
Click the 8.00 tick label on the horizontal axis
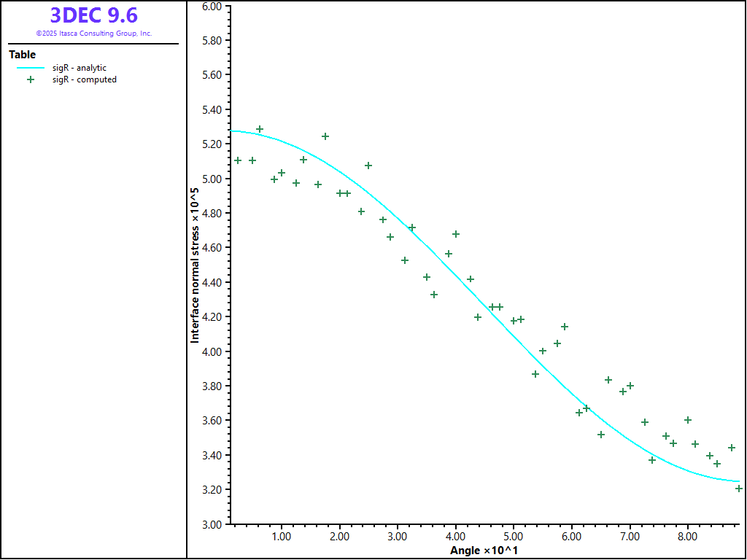tap(688, 537)
